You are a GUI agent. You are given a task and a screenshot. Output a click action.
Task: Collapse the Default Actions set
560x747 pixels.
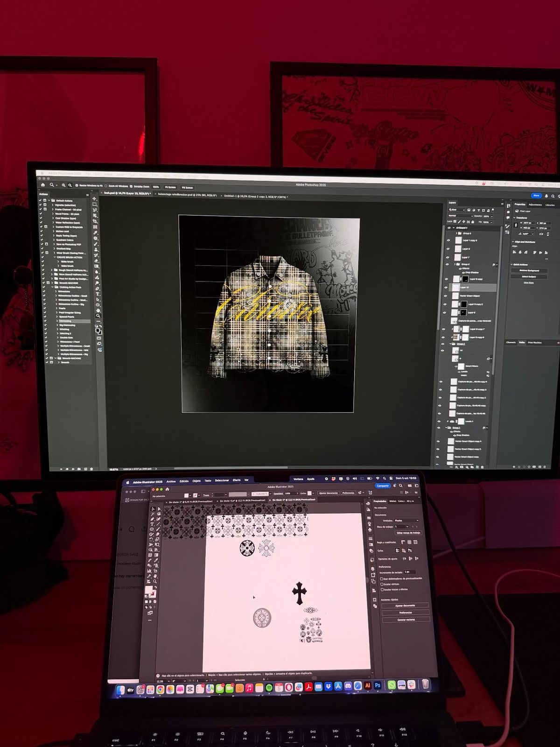click(49, 200)
